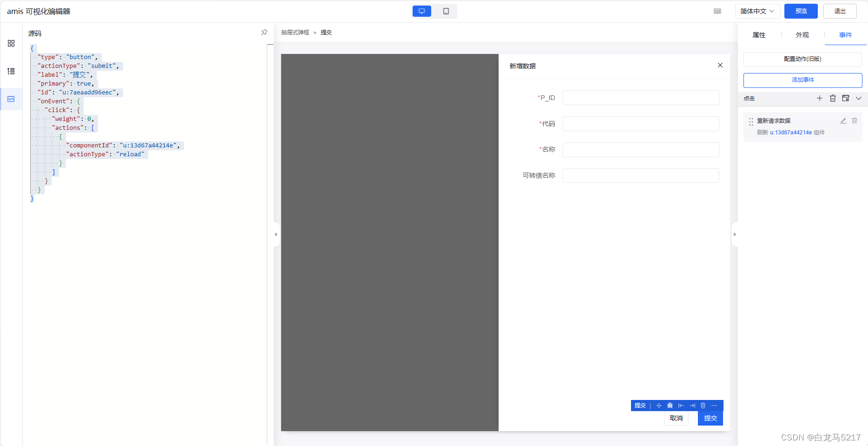Grab the 重新请求数据 action drag handle

[751, 122]
